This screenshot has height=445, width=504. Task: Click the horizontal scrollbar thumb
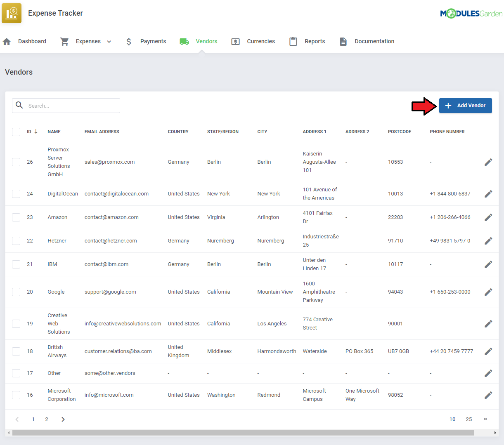click(x=243, y=433)
